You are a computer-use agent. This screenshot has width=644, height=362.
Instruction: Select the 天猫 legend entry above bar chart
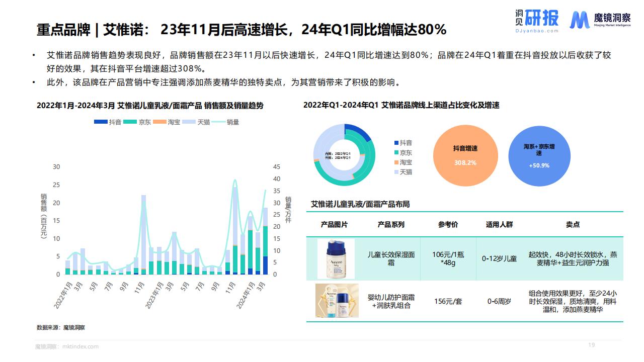[196, 122]
